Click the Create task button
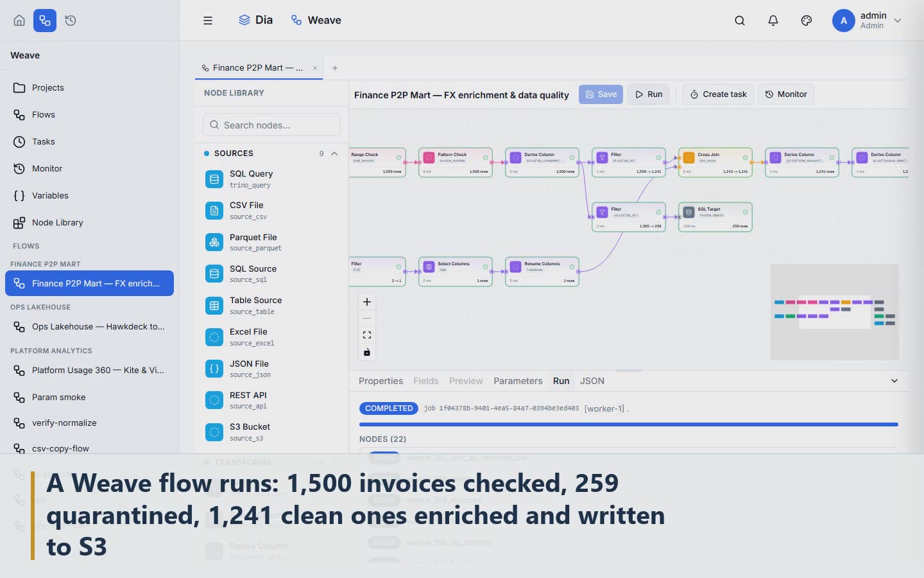The width and height of the screenshot is (924, 578). pos(718,94)
